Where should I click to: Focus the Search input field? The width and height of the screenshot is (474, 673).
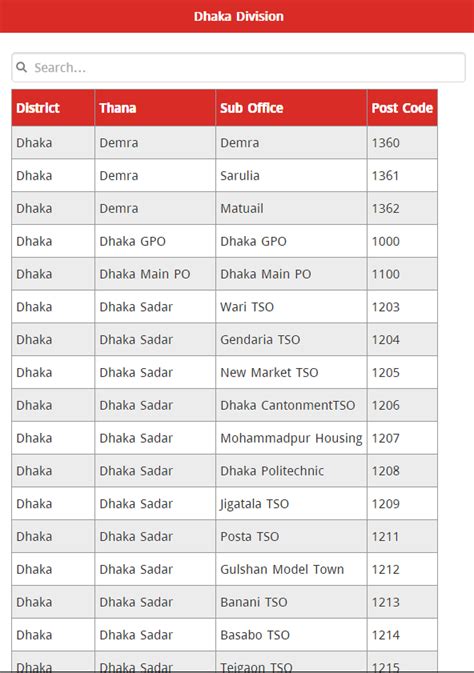(x=238, y=67)
